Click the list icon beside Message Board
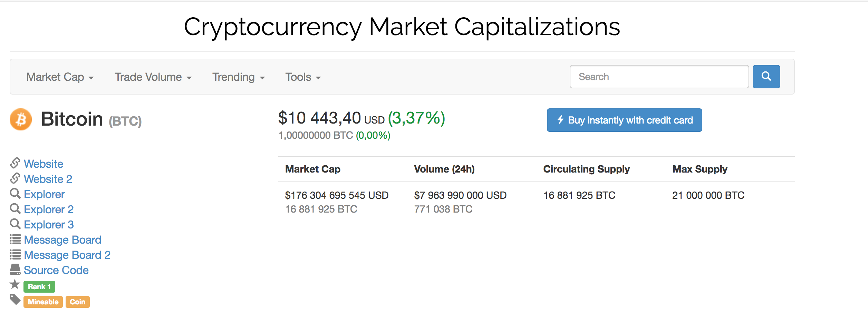This screenshot has width=868, height=323. [15, 239]
